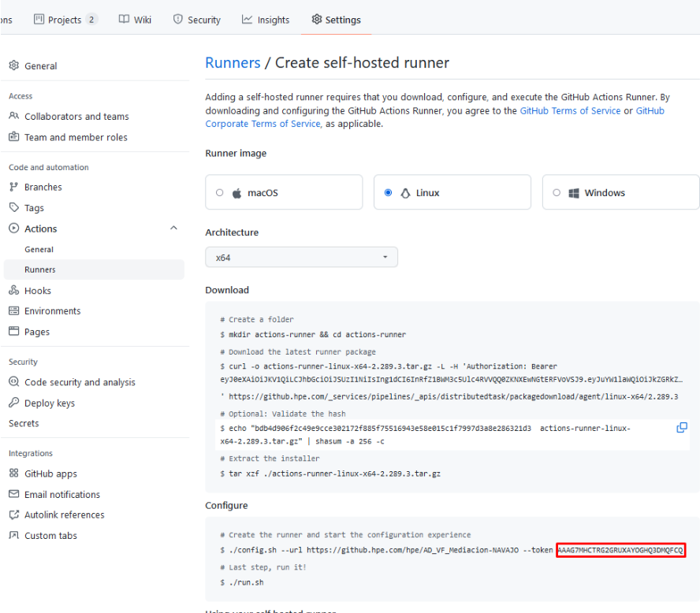Click the Apple logo on macOS option
This screenshot has width=700, height=613.
coord(237,193)
